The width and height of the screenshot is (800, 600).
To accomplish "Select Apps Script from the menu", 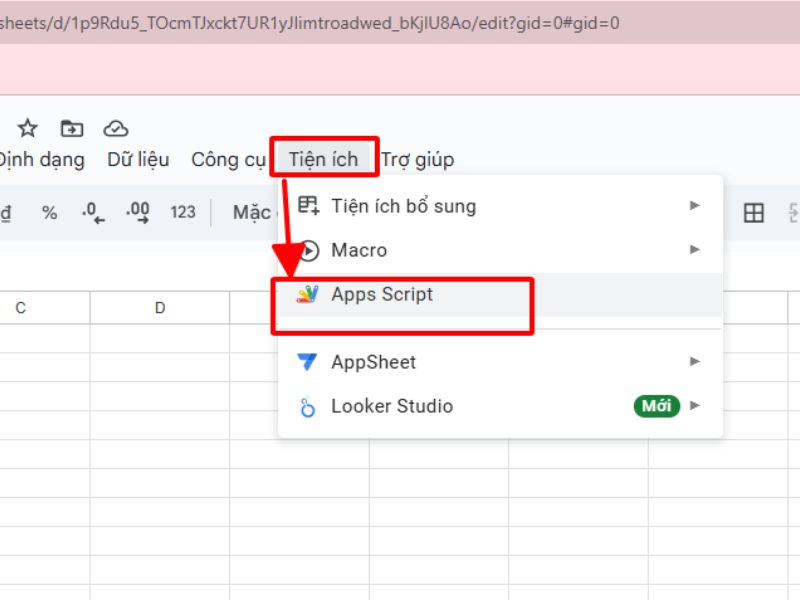I will 382,294.
